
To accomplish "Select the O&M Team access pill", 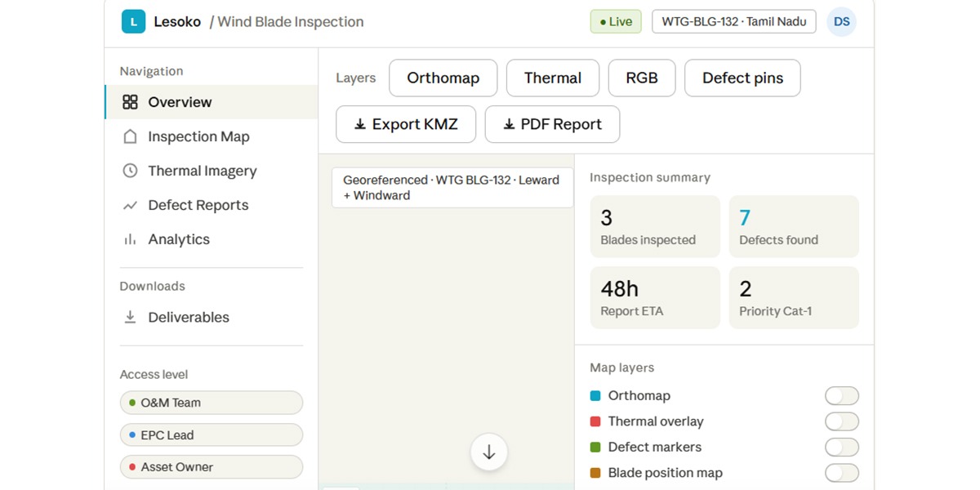I will (211, 403).
